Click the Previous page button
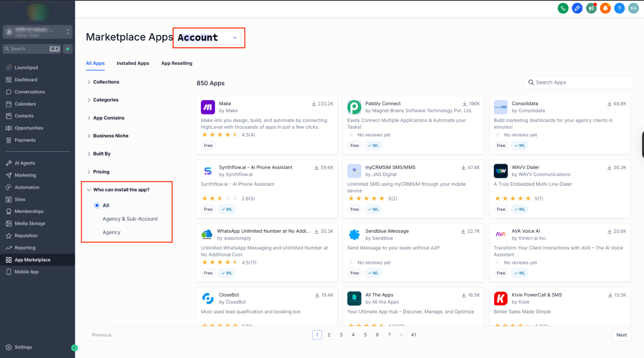Screen dimensions: 644x358 click(x=102, y=335)
